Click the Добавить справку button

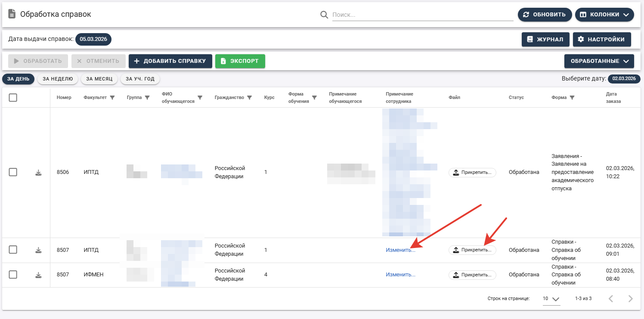[x=170, y=61]
